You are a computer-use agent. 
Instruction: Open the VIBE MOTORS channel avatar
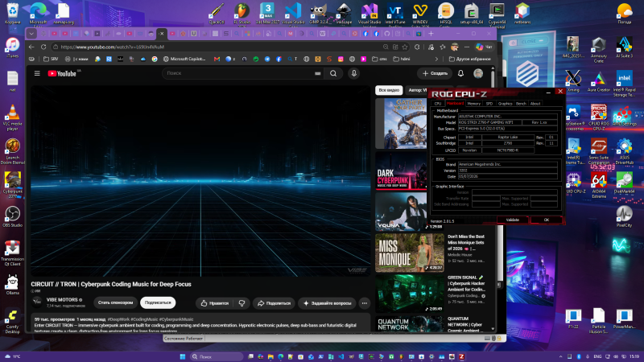click(37, 302)
